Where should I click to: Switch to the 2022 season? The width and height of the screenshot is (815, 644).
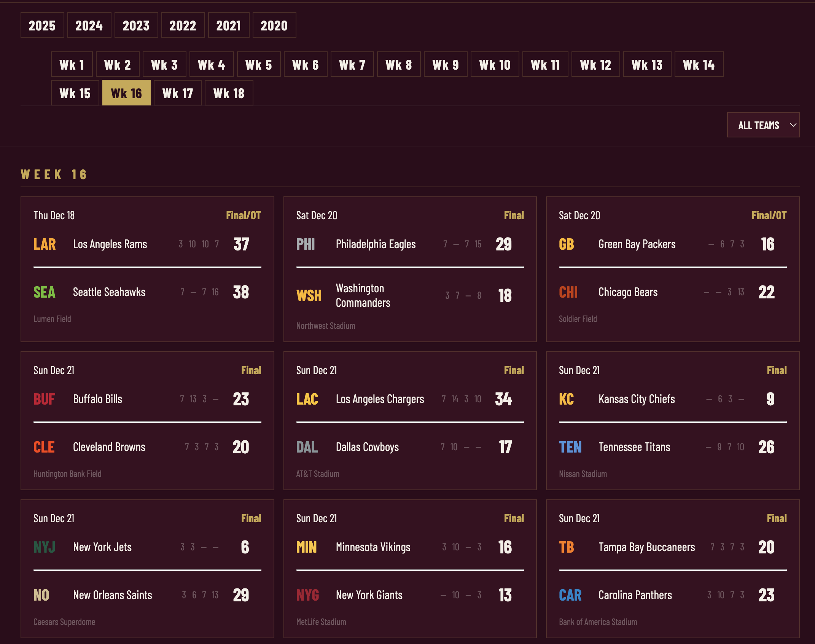(183, 26)
